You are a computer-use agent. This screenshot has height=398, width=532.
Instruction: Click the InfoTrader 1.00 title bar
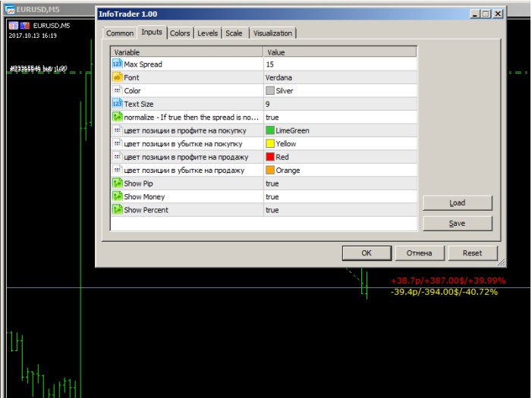click(283, 14)
